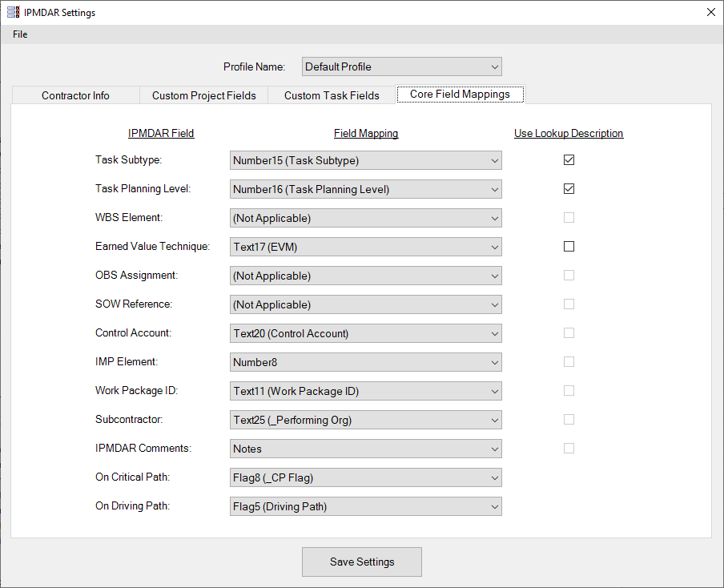The height and width of the screenshot is (588, 724).
Task: Open the Task Subtype field mapping dropdown
Action: click(365, 160)
